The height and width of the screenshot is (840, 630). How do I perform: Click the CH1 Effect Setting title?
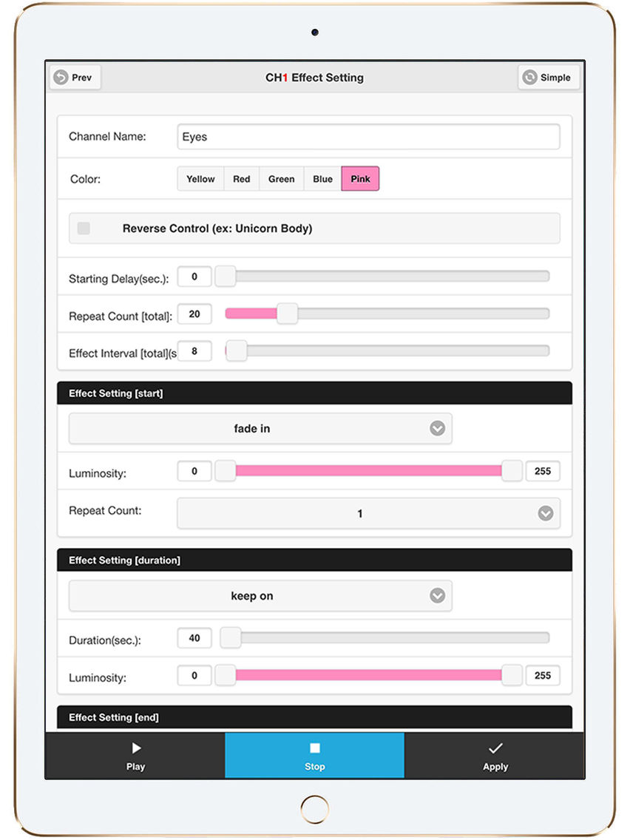click(x=314, y=78)
